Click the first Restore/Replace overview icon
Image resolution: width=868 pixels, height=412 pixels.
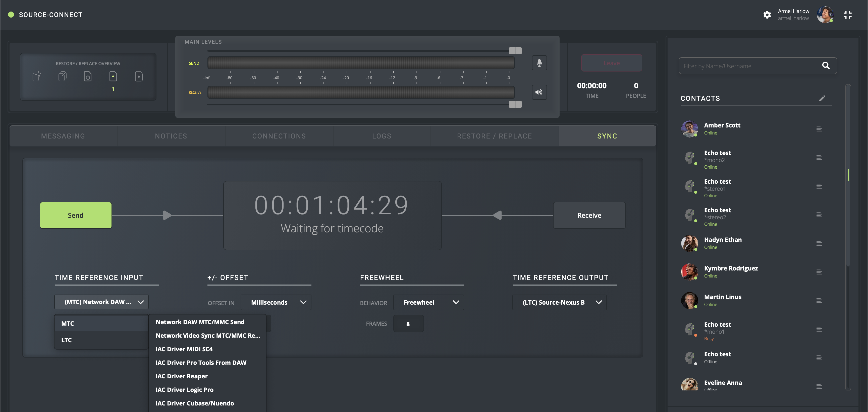tap(37, 77)
